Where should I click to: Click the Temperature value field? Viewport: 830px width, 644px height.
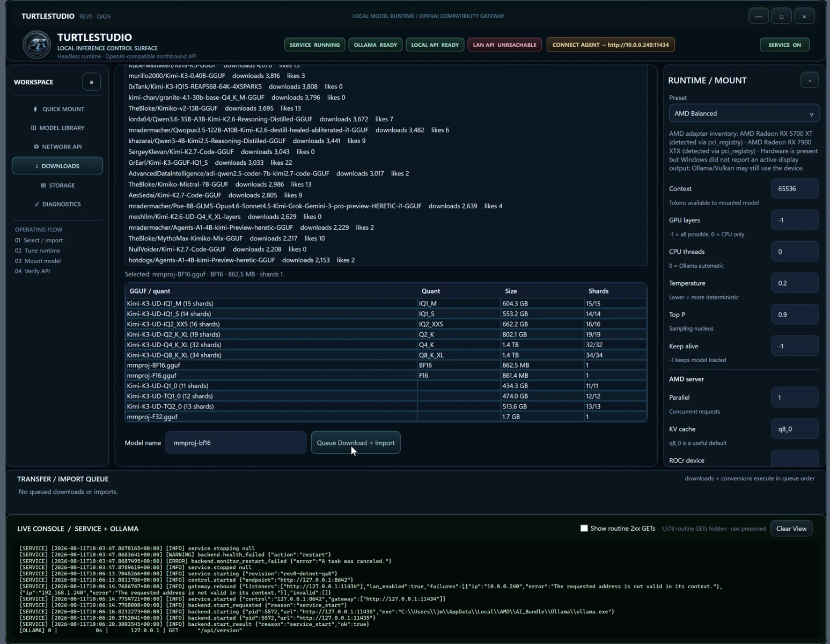tap(795, 283)
